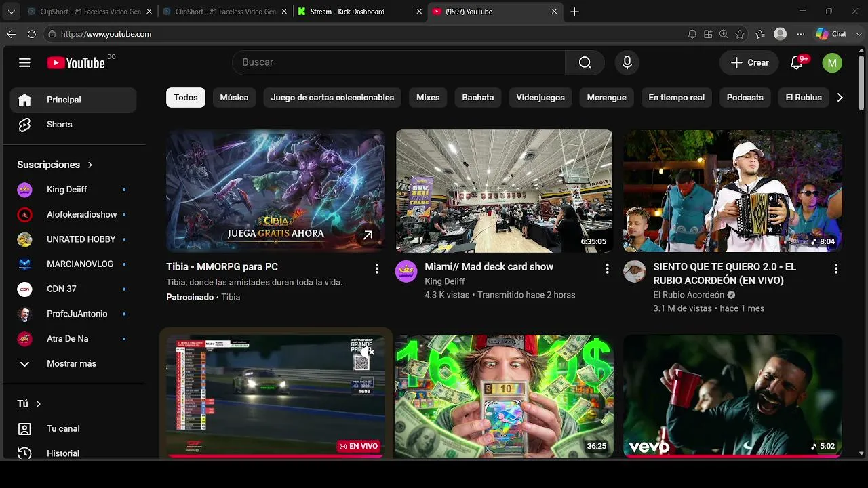Open more options for Miami Mad deck video

[x=607, y=268]
